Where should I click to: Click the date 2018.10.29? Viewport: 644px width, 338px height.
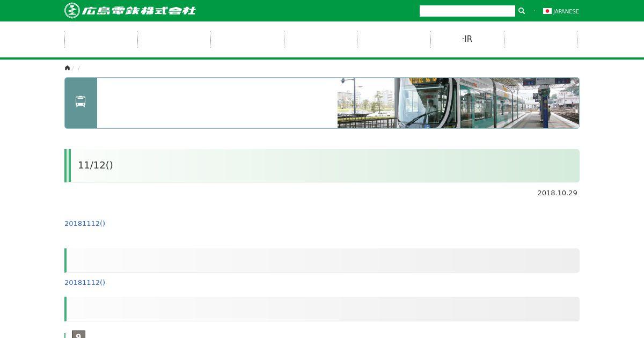click(557, 193)
